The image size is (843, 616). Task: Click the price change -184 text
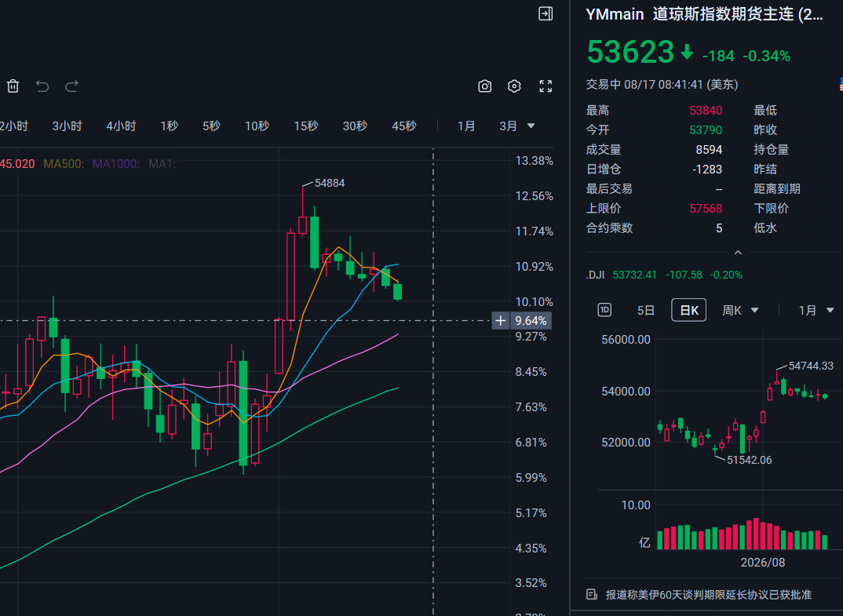point(718,56)
